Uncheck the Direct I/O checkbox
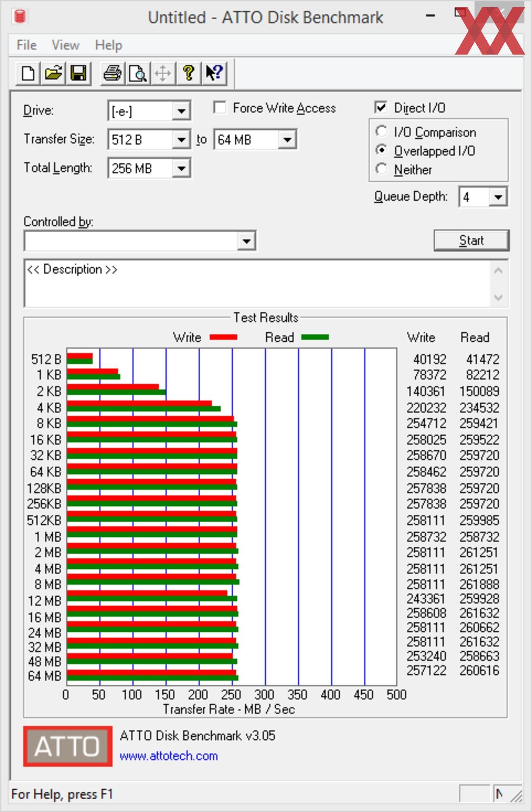 pyautogui.click(x=381, y=108)
